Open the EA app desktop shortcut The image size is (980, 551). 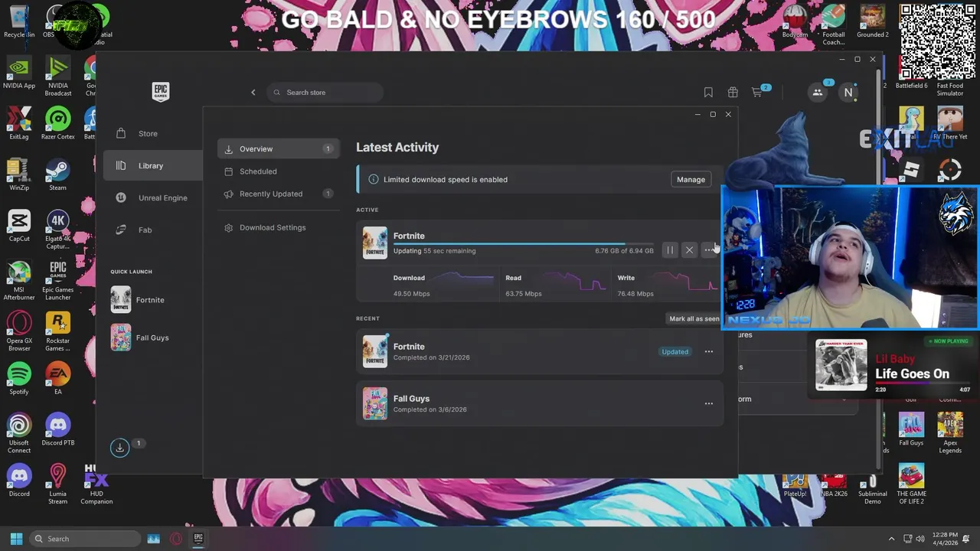pos(57,379)
